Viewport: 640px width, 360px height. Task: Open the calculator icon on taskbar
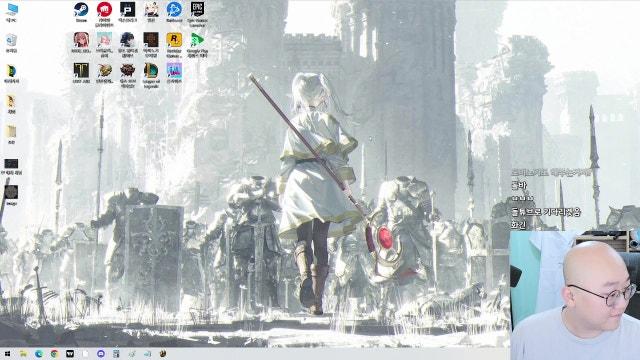coord(116,354)
